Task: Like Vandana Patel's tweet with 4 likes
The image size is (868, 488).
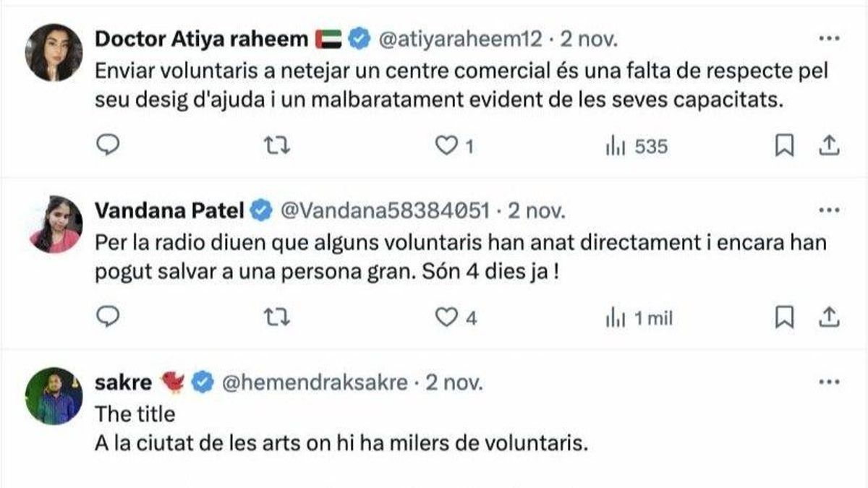Action: [x=448, y=317]
